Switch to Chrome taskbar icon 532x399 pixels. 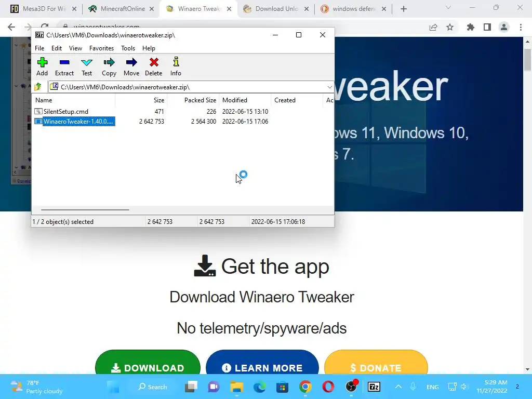[305, 387]
